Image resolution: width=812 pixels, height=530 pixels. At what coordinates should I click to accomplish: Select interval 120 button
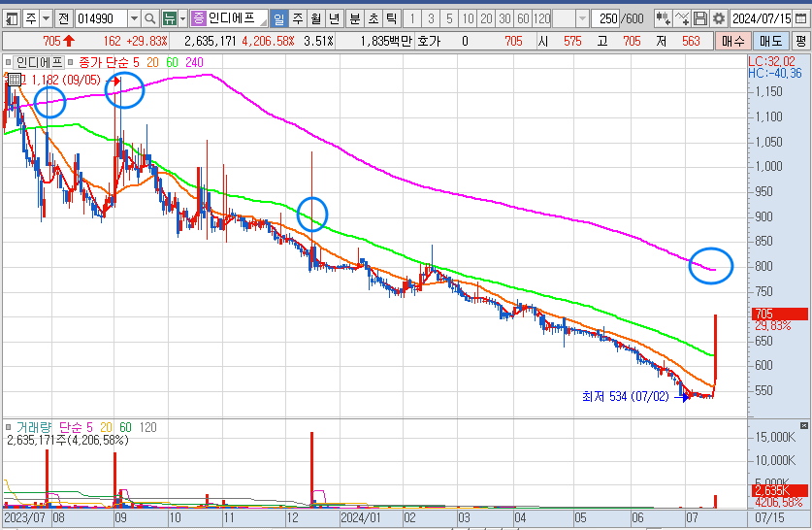(x=541, y=19)
